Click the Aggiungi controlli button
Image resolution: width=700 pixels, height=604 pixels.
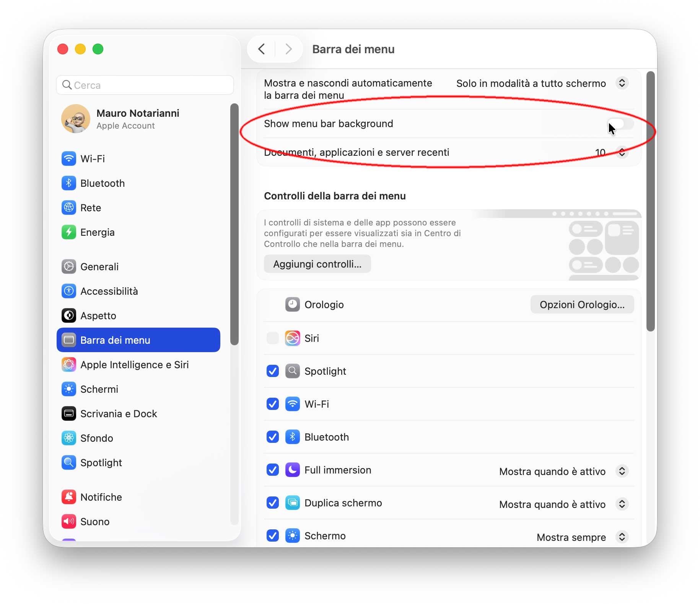pyautogui.click(x=317, y=264)
